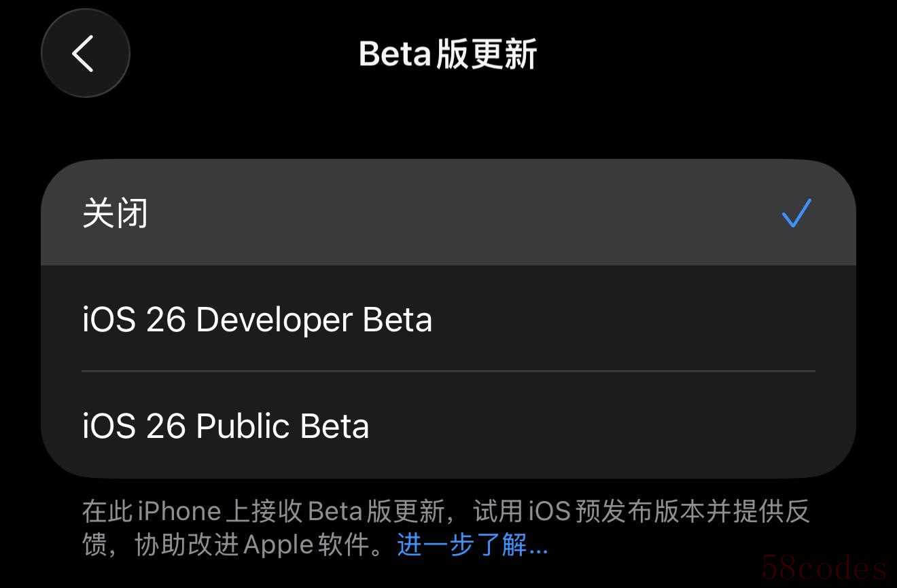Click the selected-state tick icon
This screenshot has height=588, width=897.
pyautogui.click(x=796, y=213)
